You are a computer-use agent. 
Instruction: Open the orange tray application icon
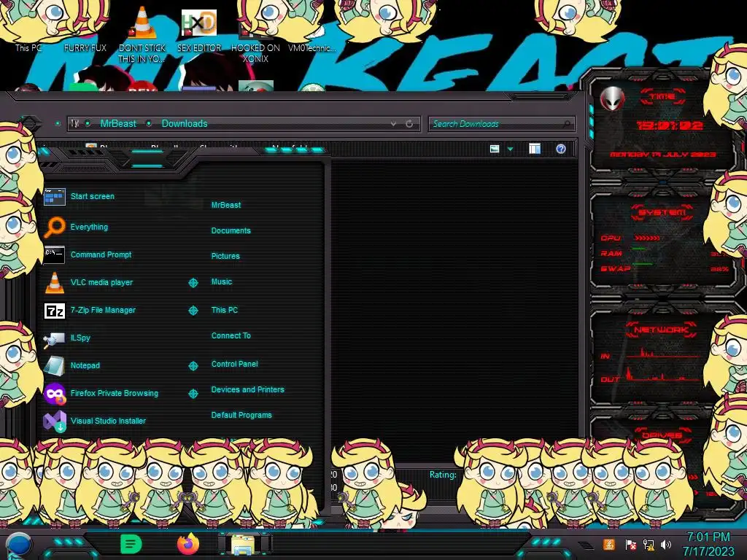tap(609, 544)
